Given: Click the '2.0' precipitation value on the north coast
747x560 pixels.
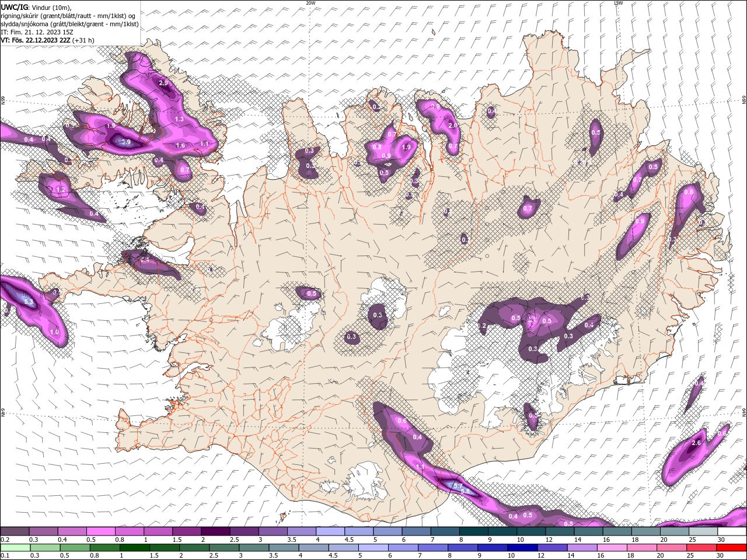Looking at the screenshot, I should (452, 125).
